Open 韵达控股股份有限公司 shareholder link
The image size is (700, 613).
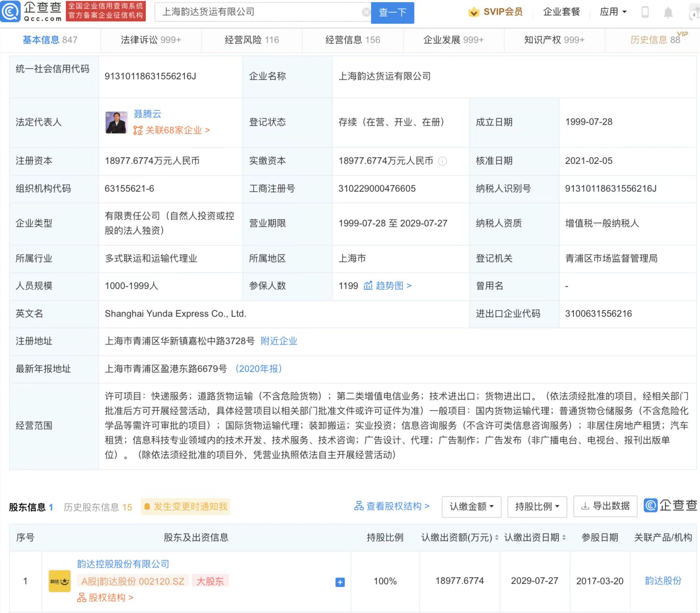point(123,564)
